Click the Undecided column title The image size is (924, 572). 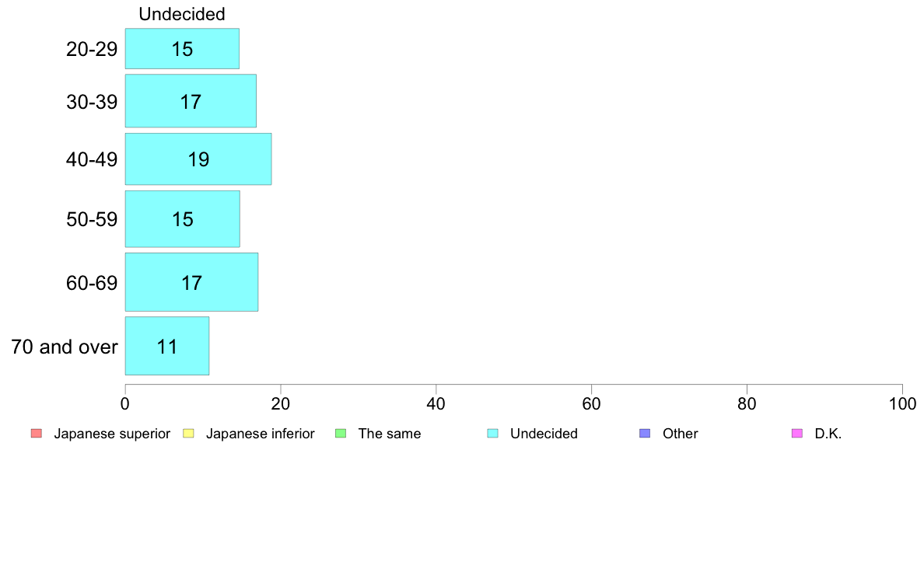(181, 14)
